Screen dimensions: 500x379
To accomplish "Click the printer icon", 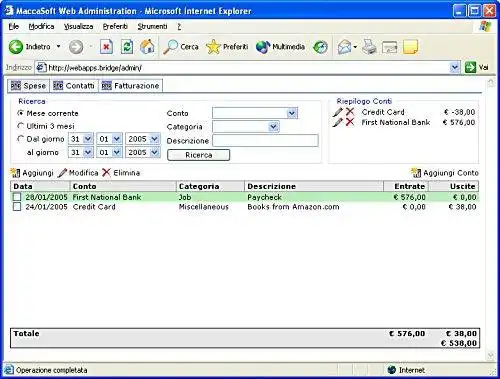I will click(369, 47).
